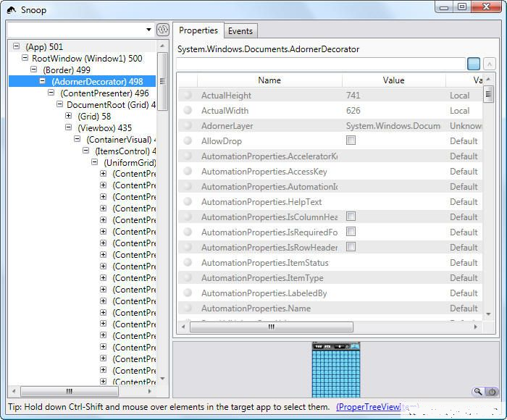Image resolution: width=507 pixels, height=420 pixels.
Task: Select (Border) 499 in the tree
Action: tap(67, 70)
